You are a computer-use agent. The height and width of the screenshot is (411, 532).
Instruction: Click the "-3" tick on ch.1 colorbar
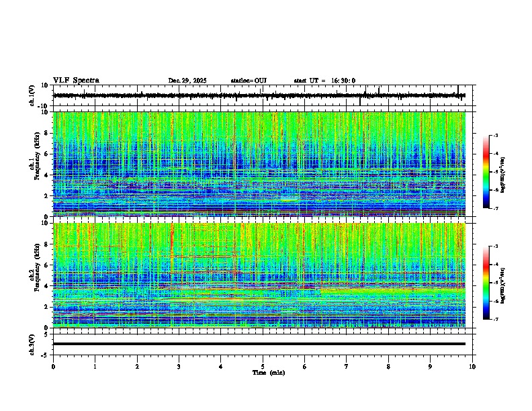click(495, 135)
